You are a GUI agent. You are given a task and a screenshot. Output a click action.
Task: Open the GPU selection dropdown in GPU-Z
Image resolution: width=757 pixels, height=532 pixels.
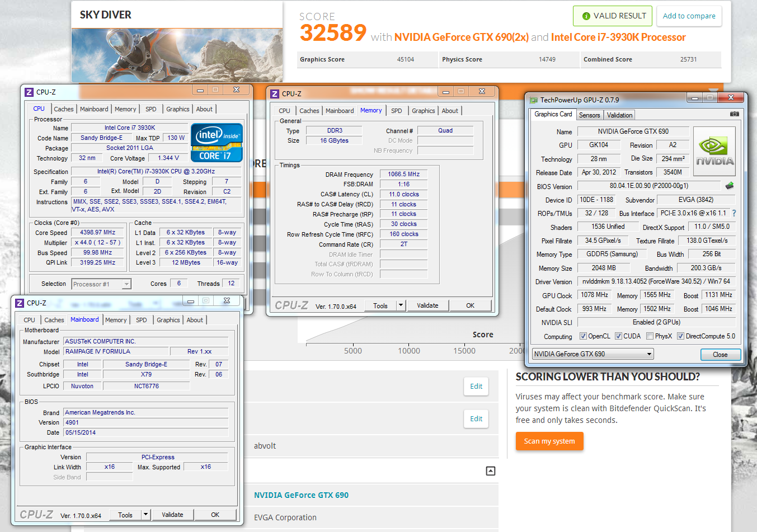coord(593,354)
